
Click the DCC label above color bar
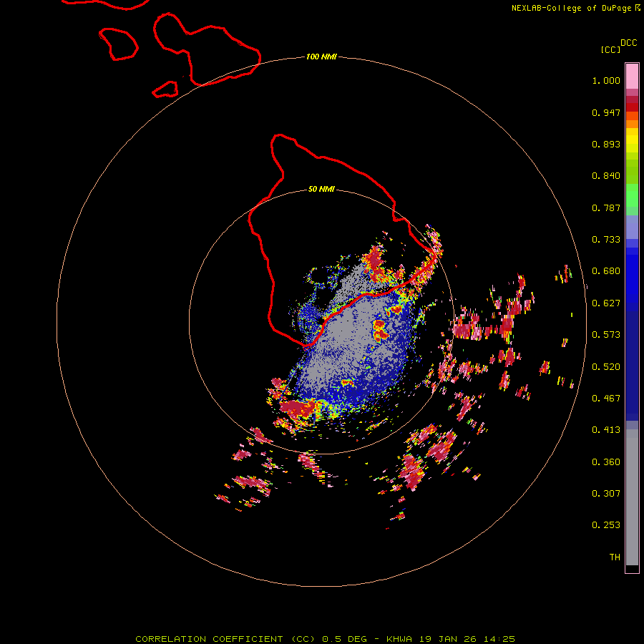tap(629, 43)
